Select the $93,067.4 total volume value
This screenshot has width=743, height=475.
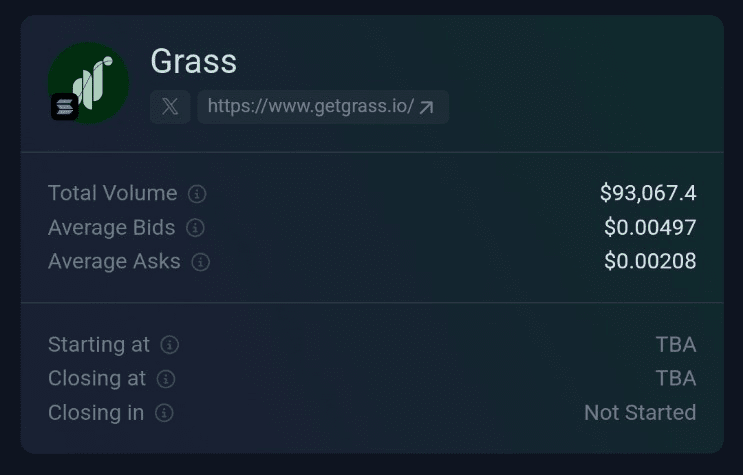tap(648, 193)
